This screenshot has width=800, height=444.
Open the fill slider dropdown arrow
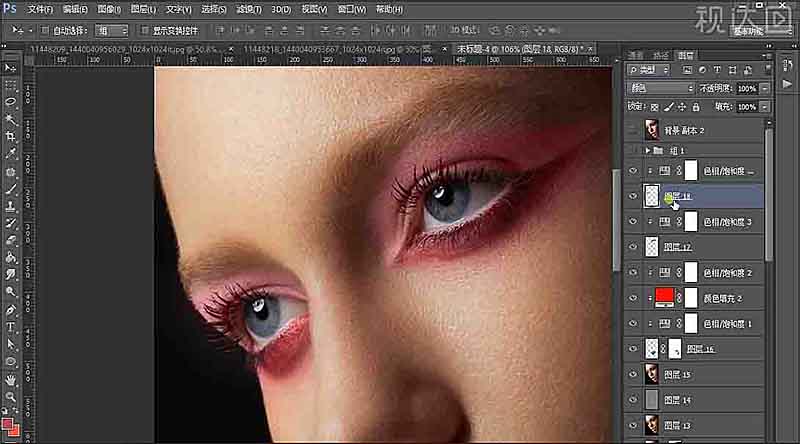click(x=765, y=107)
